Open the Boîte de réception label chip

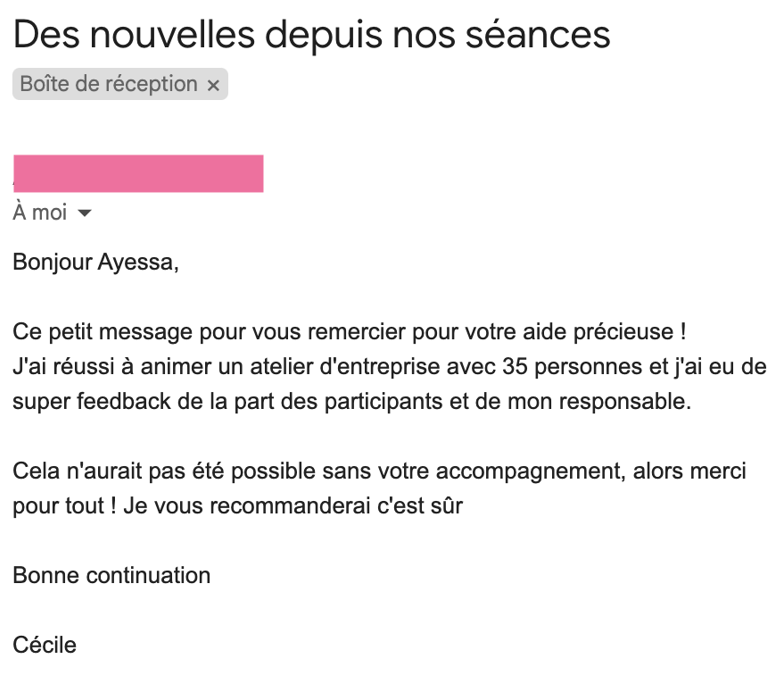coord(109,84)
